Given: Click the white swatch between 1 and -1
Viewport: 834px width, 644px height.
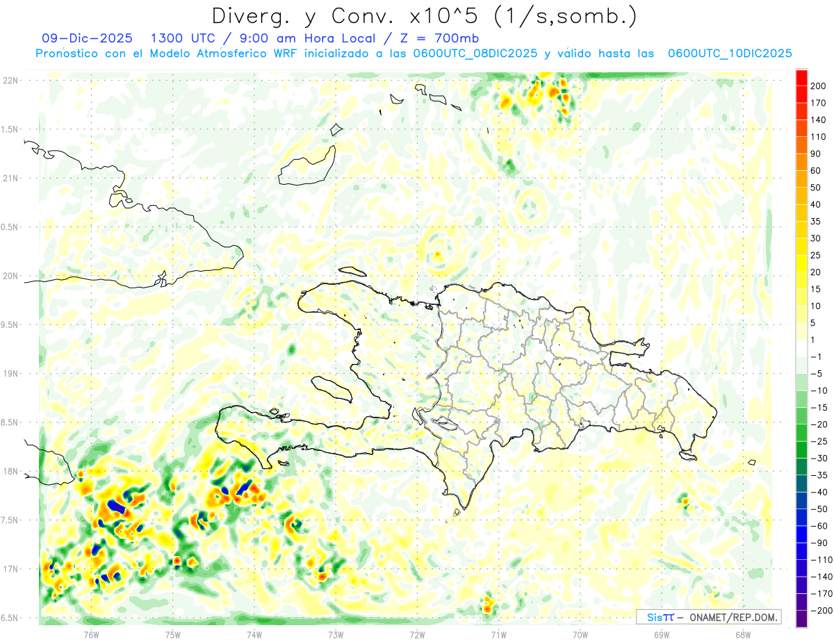Looking at the screenshot, I should pyautogui.click(x=801, y=348).
